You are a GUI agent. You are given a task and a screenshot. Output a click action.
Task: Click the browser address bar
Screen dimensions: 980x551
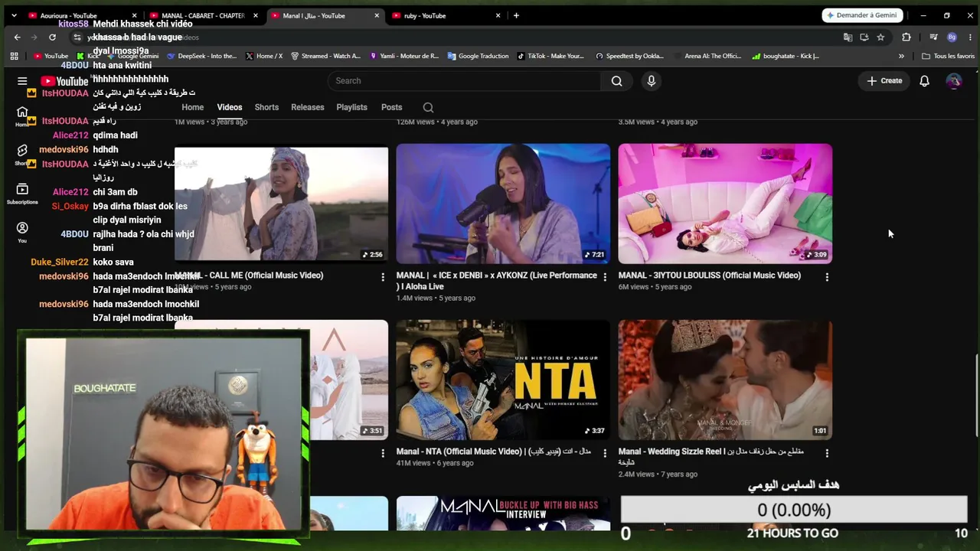tap(459, 37)
